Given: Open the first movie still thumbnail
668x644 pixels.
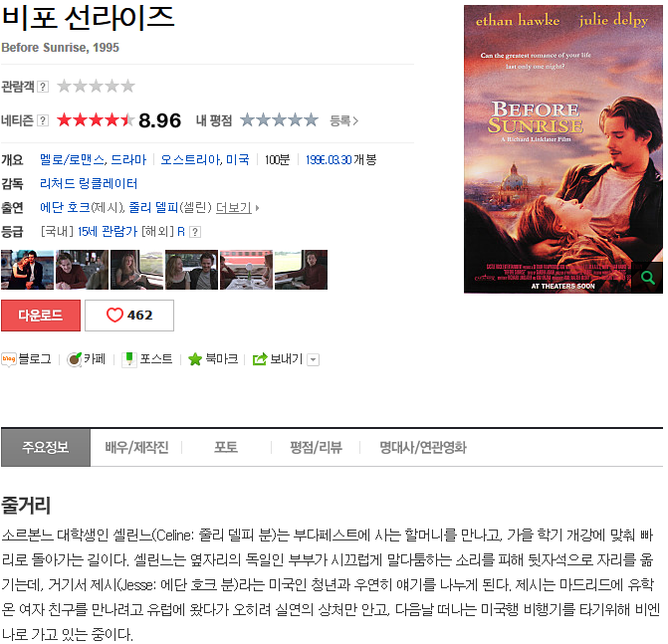Looking at the screenshot, I should [27, 270].
